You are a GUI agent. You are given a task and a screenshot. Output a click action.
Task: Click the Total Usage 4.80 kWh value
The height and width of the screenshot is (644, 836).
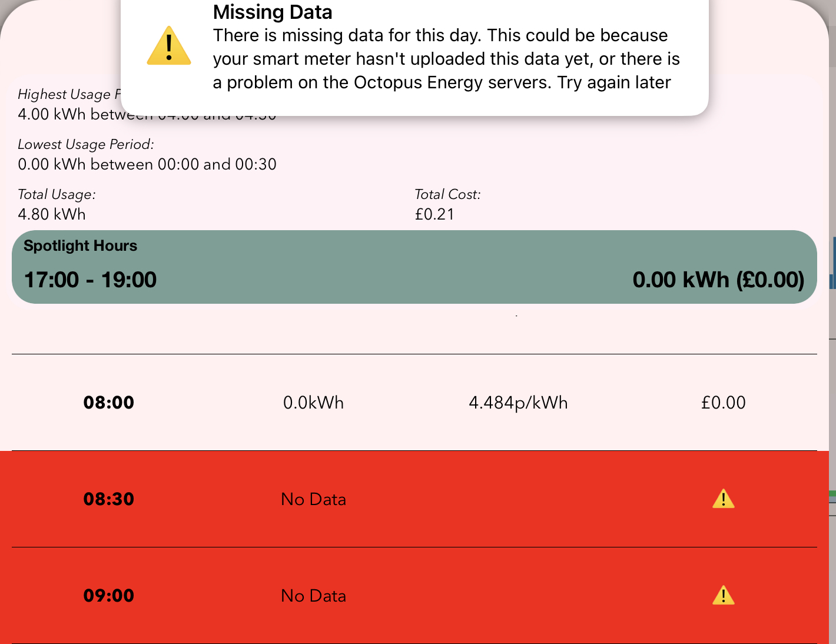point(52,214)
